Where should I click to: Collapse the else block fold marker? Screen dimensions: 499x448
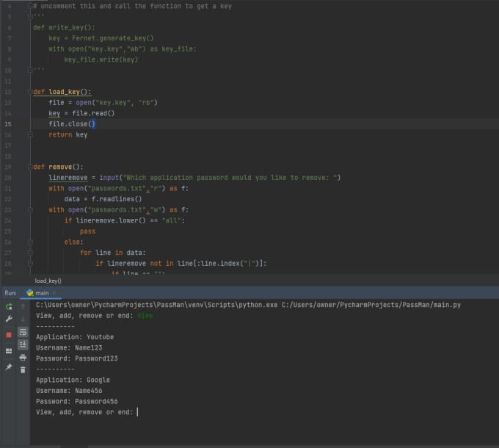31,242
